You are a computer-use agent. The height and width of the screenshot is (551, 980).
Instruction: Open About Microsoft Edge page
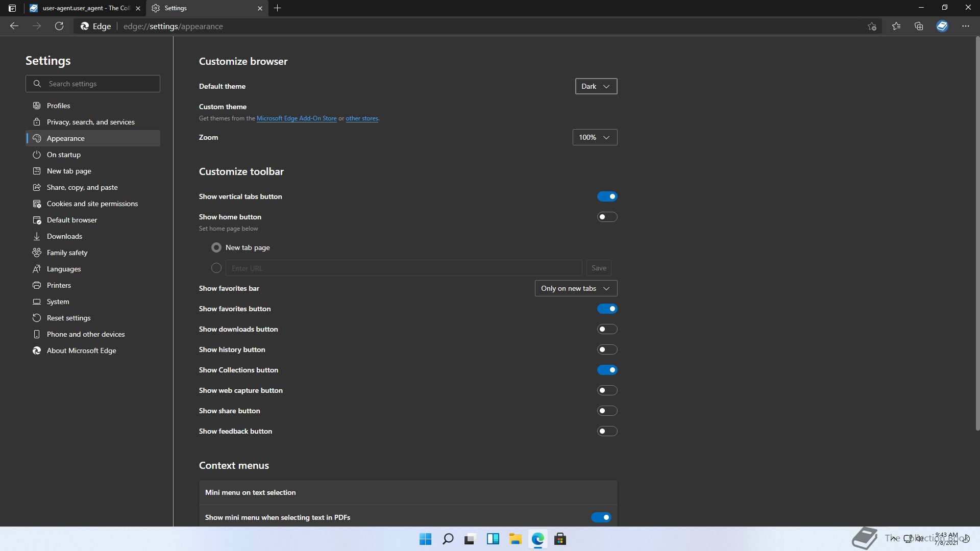[x=93, y=350]
